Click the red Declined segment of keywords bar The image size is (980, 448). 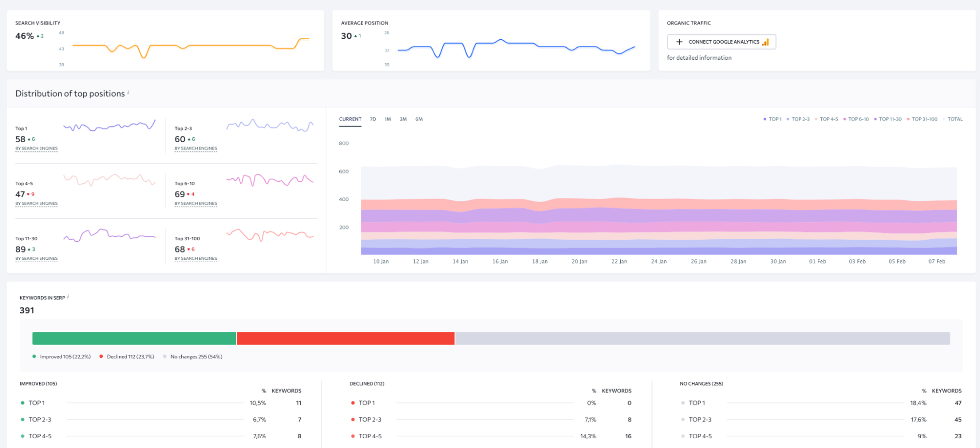pos(346,338)
